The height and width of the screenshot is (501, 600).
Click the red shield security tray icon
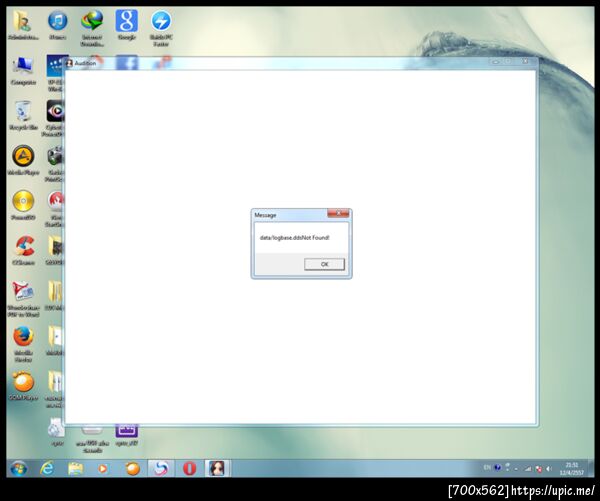[539, 469]
